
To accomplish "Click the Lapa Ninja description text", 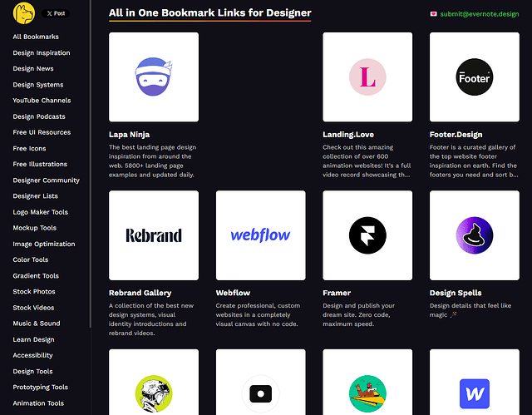I will pos(152,161).
